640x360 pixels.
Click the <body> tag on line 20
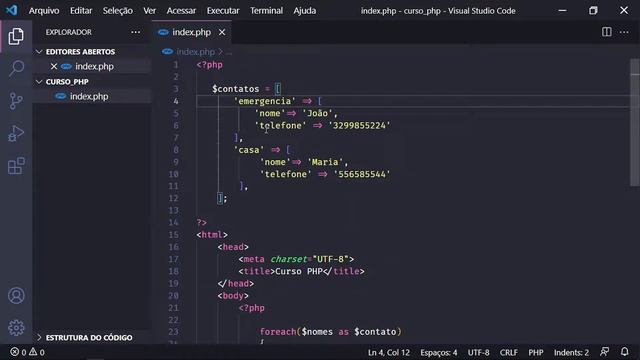click(233, 296)
